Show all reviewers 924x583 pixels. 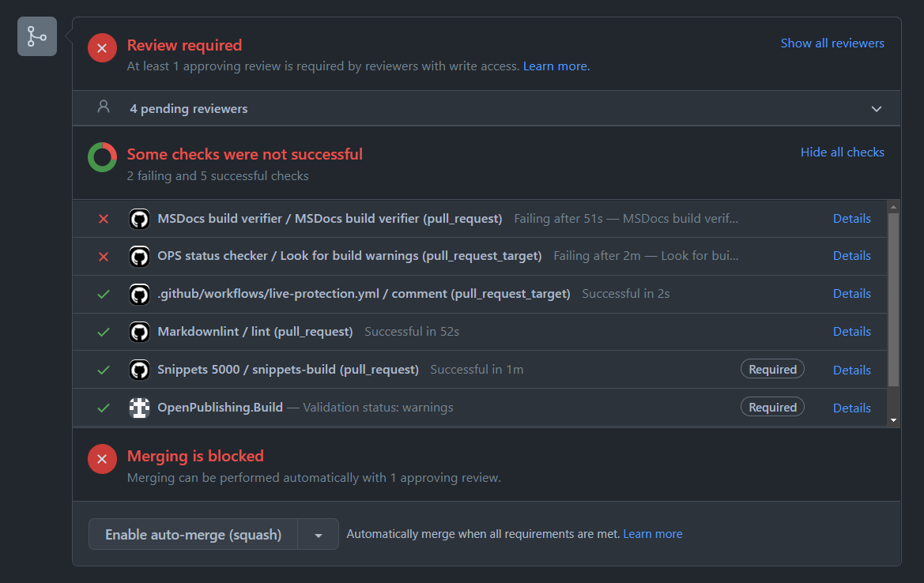832,43
